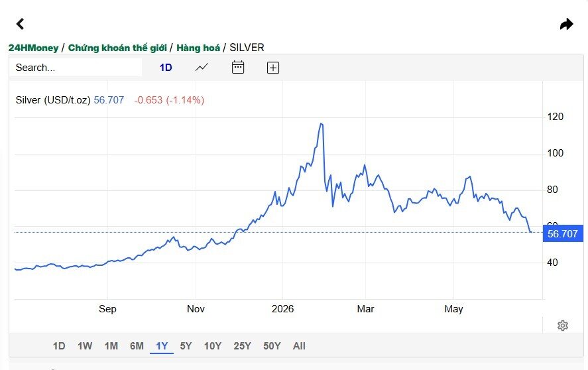Select the 1M time range tab
The height and width of the screenshot is (370, 588).
(111, 345)
